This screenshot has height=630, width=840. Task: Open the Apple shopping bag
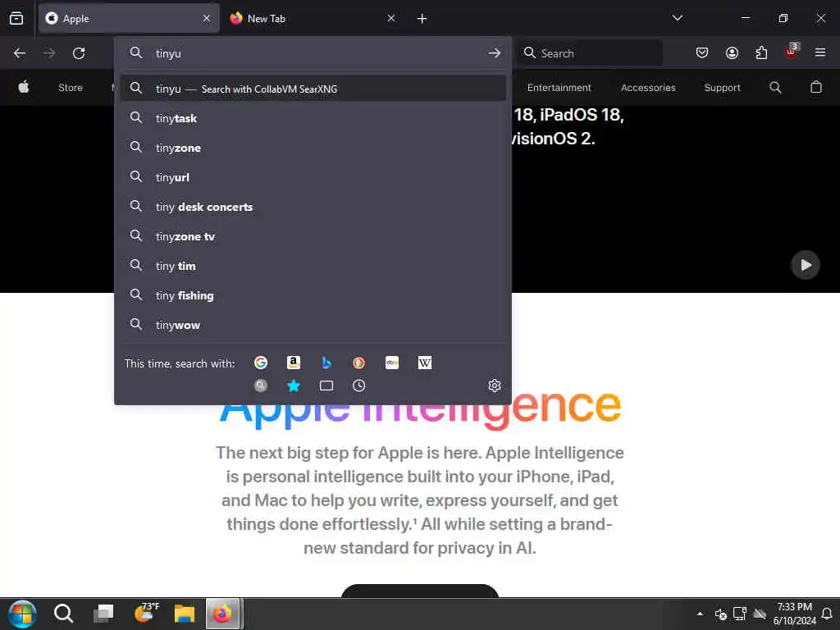816,87
